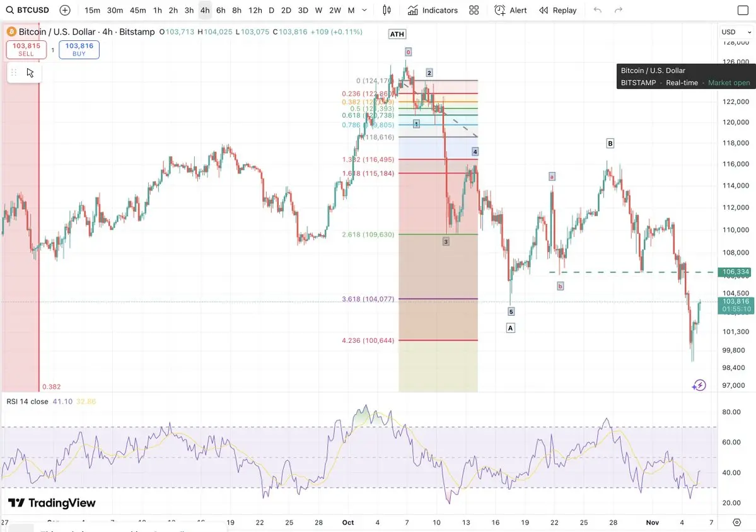Select the active 4h timeframe

[x=205, y=10]
